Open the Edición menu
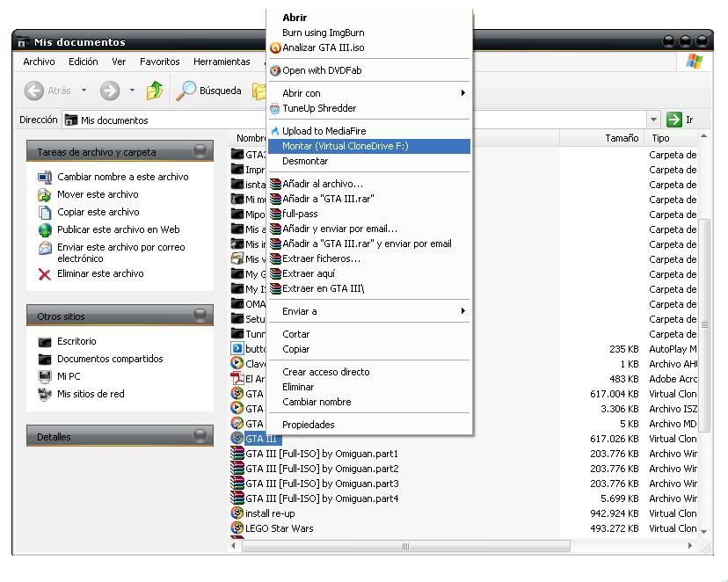The height and width of the screenshot is (582, 728). (x=84, y=62)
